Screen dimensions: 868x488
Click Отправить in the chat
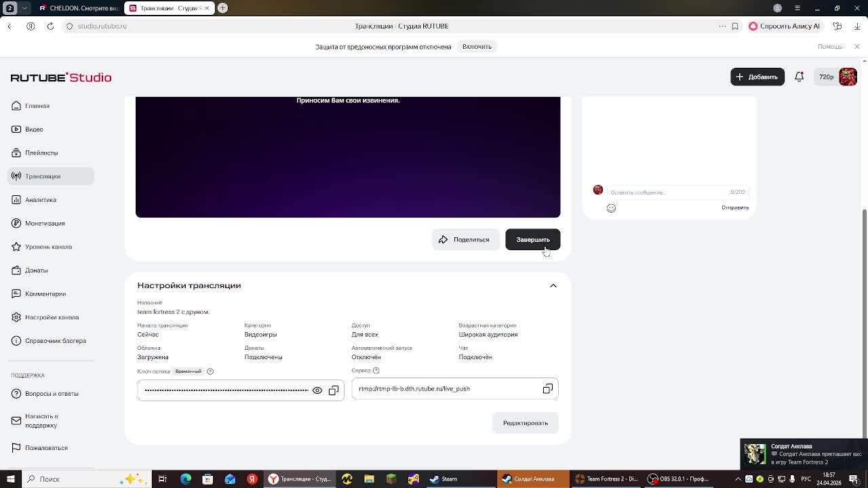735,207
